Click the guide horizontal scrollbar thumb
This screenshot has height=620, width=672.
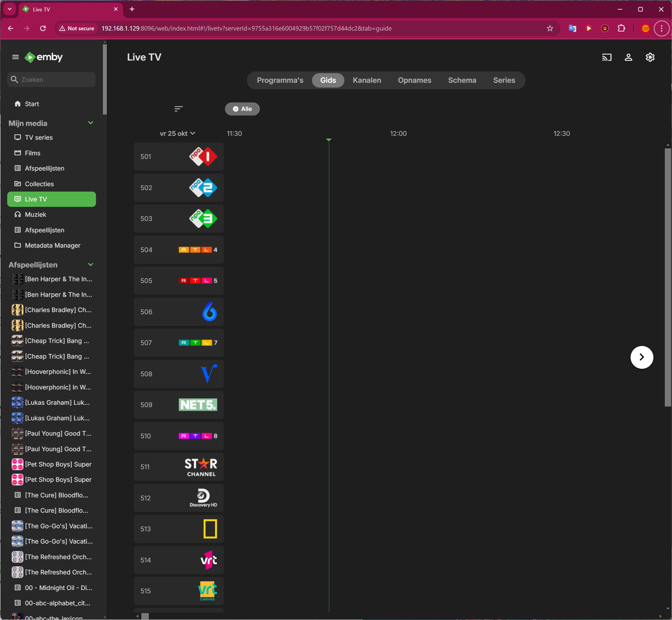click(145, 616)
